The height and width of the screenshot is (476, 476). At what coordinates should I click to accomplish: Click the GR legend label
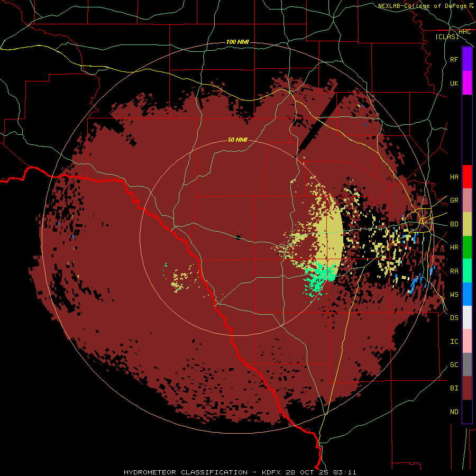[454, 200]
